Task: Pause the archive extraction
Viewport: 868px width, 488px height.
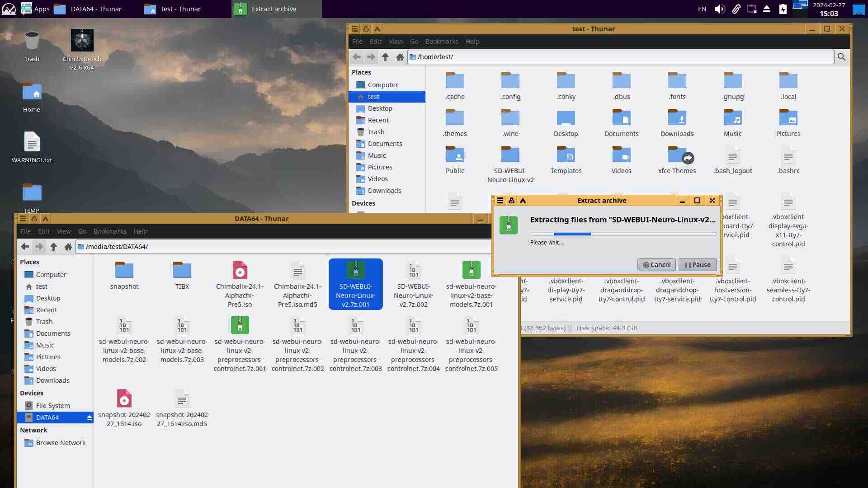Action: 698,265
